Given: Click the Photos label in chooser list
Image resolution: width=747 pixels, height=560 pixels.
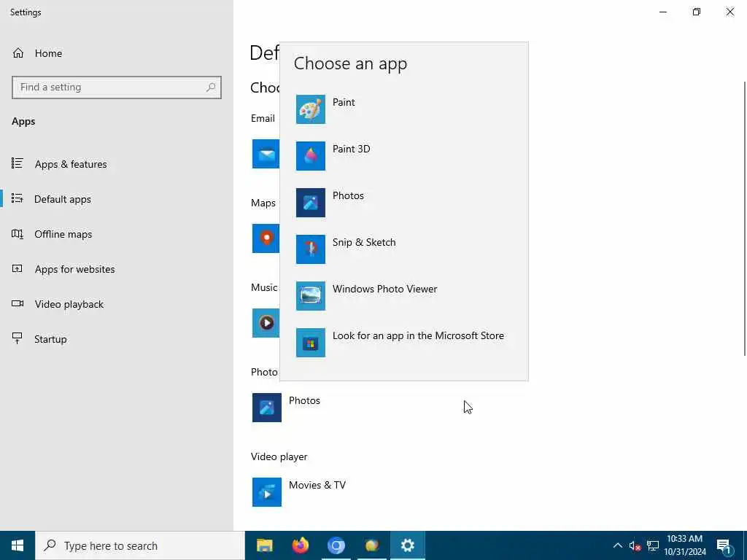Looking at the screenshot, I should (348, 195).
